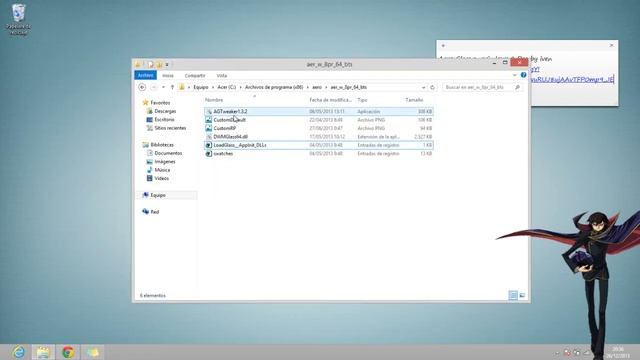Sort by the Fecha de modificación column
This screenshot has height=360, width=640.
pos(330,100)
